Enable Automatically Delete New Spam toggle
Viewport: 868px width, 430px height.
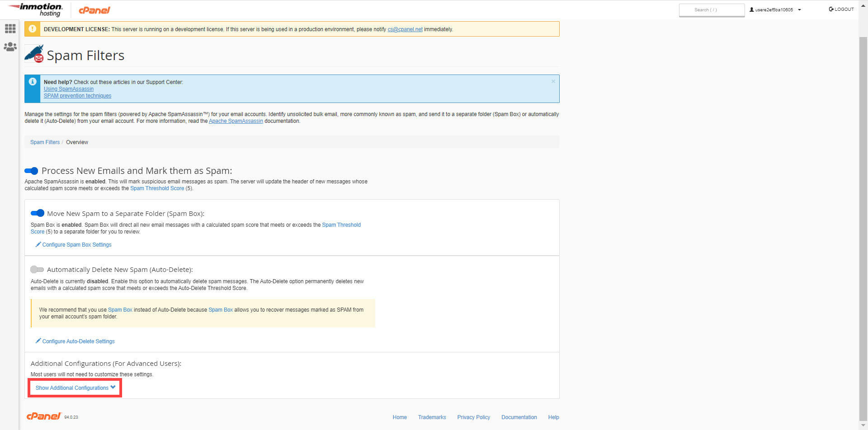tap(37, 270)
